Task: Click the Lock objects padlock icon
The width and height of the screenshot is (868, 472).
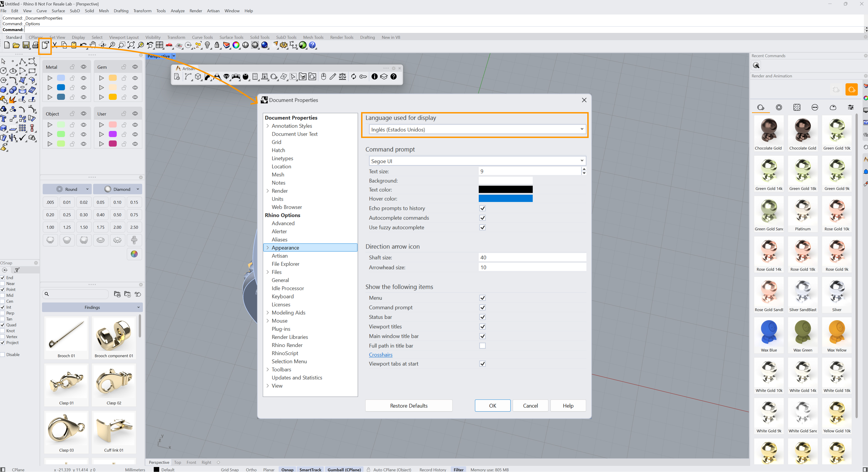Action: coord(217,45)
